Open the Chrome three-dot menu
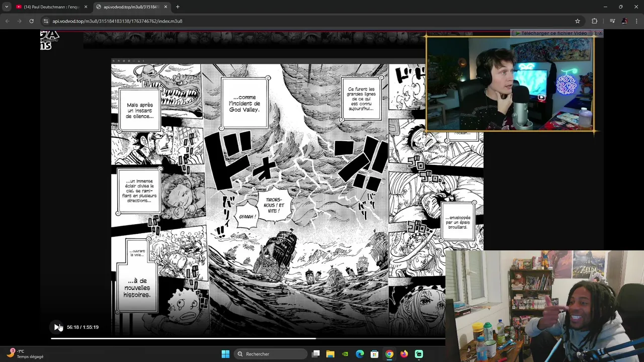 [636, 21]
